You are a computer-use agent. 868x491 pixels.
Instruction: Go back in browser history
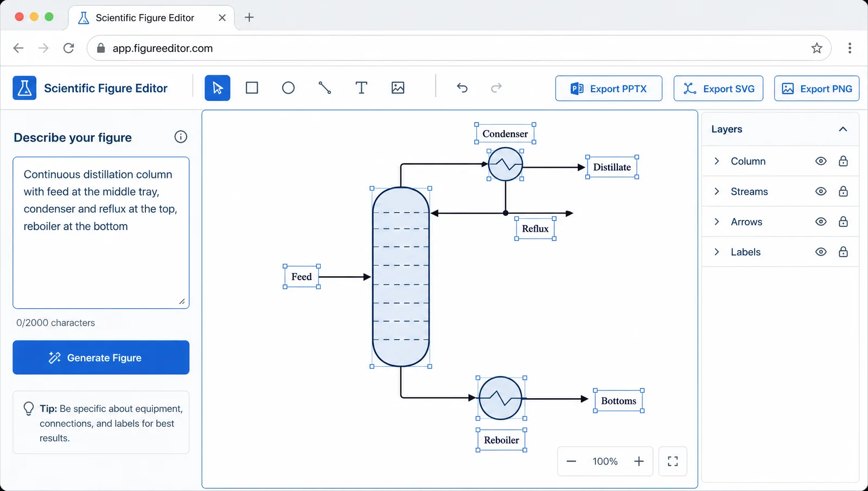[18, 48]
